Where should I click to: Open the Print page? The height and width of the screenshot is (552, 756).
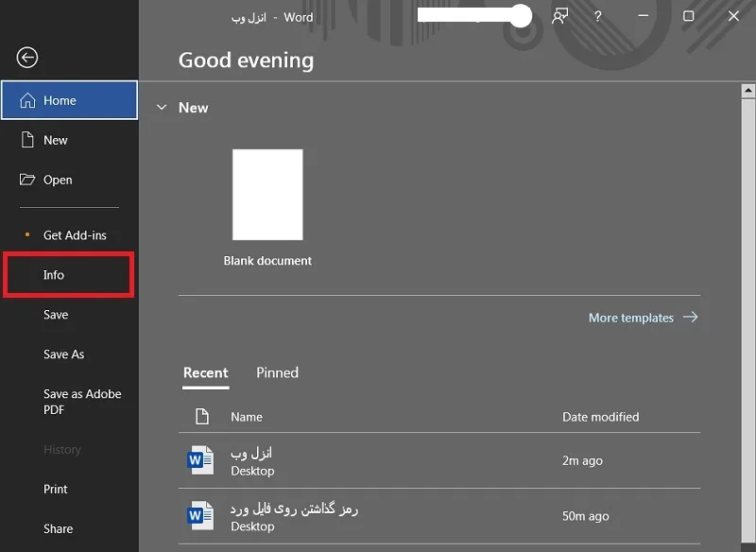coord(69,489)
